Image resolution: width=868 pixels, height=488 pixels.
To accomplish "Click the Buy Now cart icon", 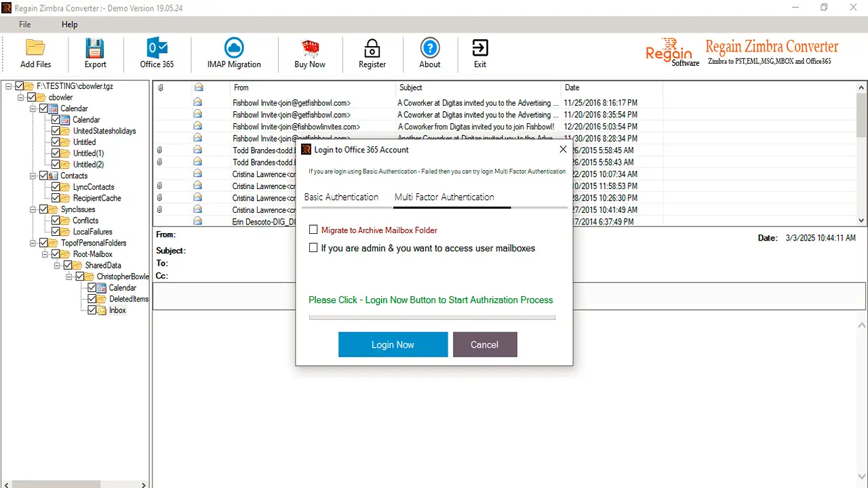I will [310, 48].
